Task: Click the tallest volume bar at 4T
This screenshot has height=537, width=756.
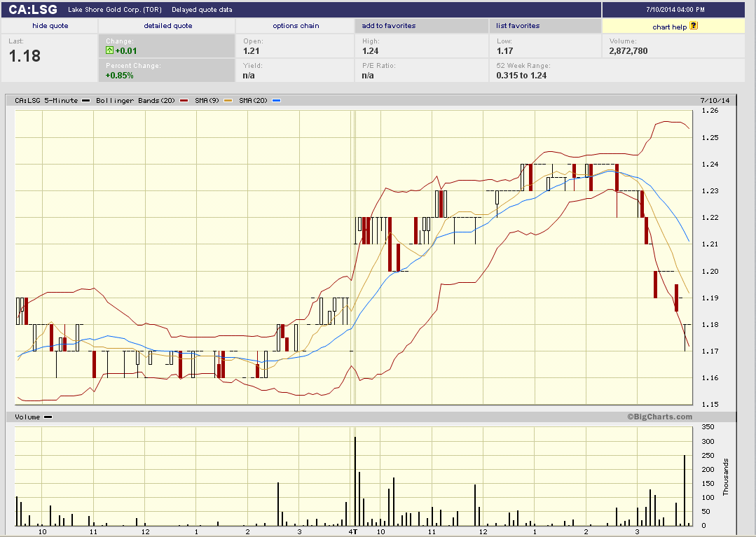Action: pos(355,481)
